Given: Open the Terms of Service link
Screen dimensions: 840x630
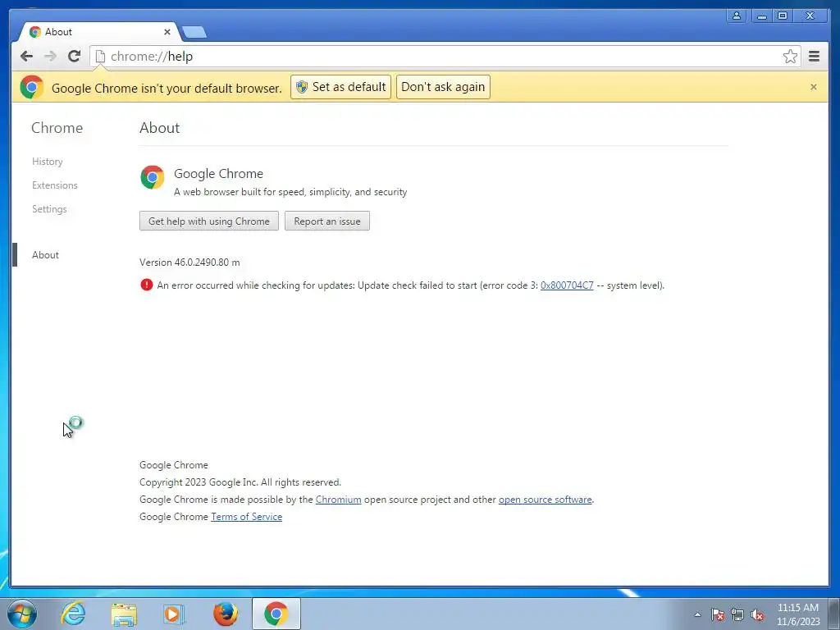Looking at the screenshot, I should pos(246,517).
